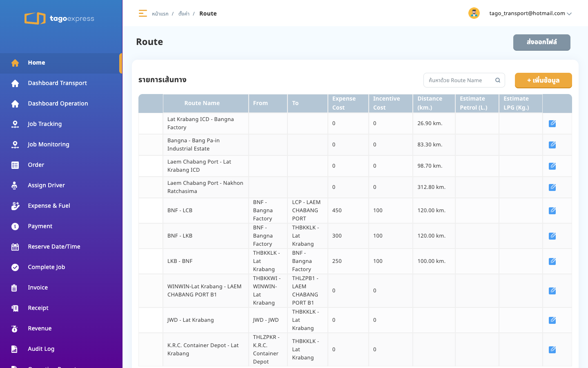The image size is (588, 368).
Task: Click the user avatar icon
Action: point(474,13)
